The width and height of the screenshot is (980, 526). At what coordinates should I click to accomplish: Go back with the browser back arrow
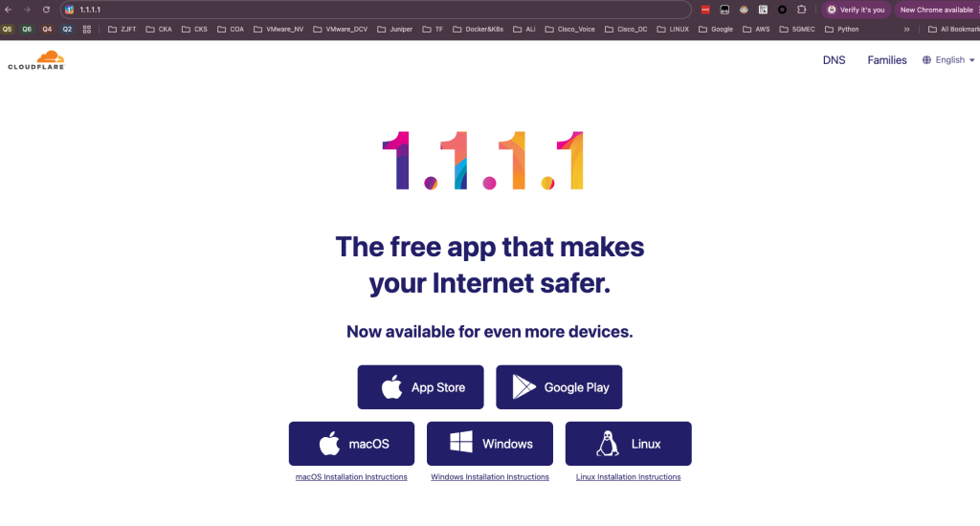[x=8, y=10]
